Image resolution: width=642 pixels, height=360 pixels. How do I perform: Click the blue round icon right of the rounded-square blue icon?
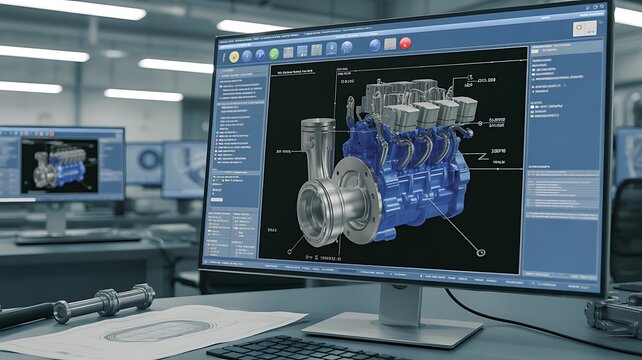(347, 48)
